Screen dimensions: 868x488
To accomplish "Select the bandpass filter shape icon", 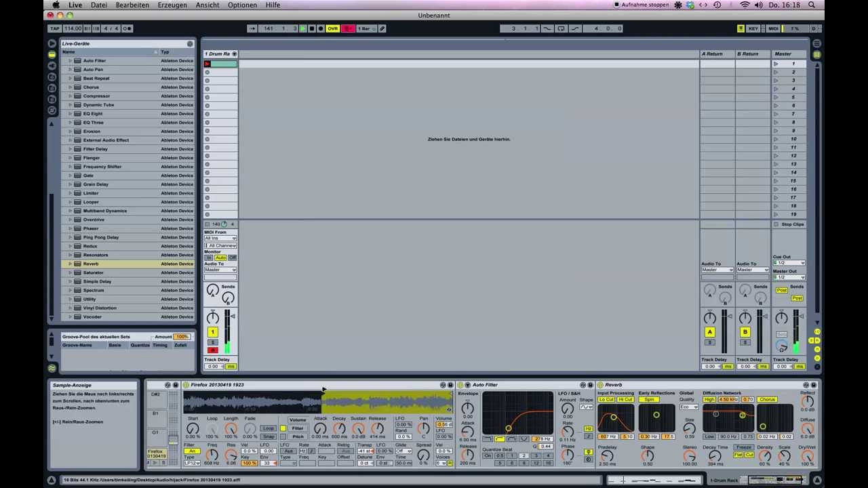I will 512,439.
